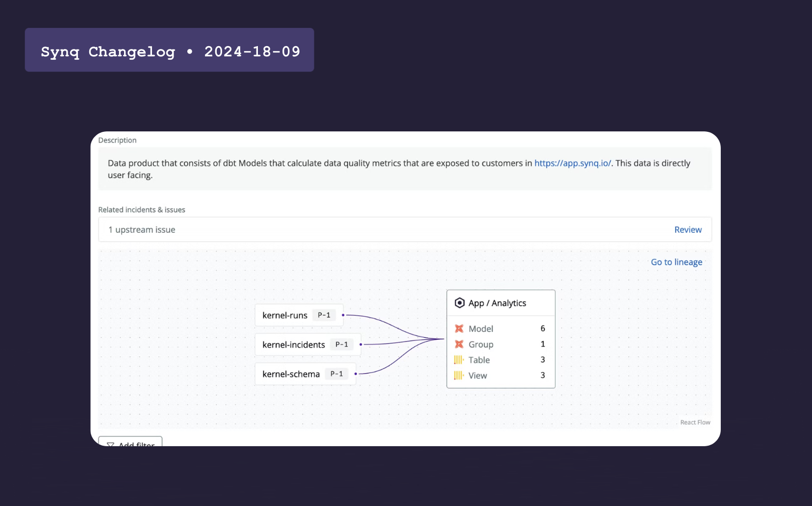Click P-1 badge on kernel-incidents
This screenshot has width=812, height=506.
(x=342, y=345)
